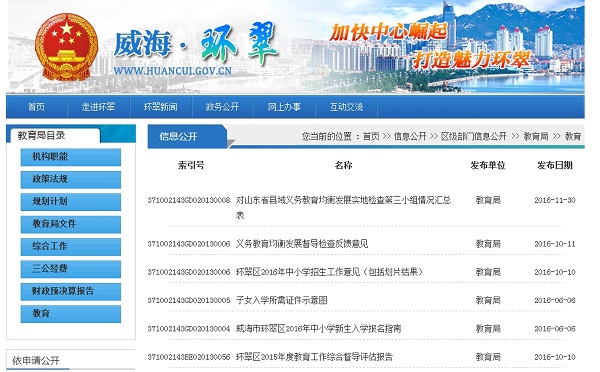Open 教育局文件 in the sidebar

click(71, 224)
